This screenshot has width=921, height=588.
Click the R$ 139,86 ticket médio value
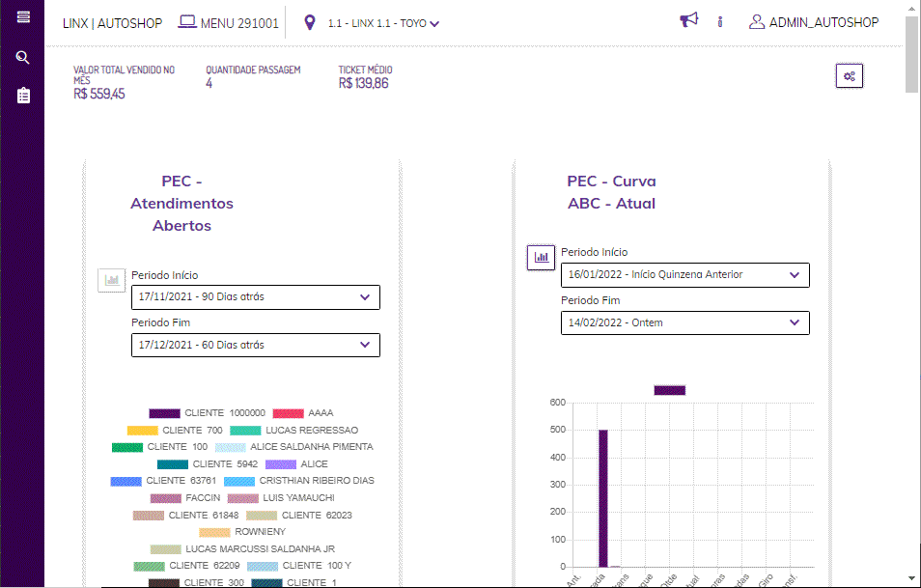364,83
